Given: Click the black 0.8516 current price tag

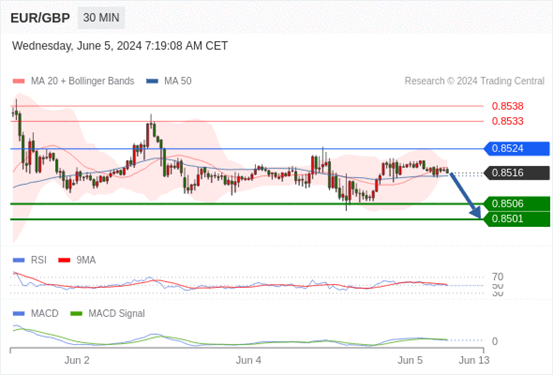Looking at the screenshot, I should point(517,173).
